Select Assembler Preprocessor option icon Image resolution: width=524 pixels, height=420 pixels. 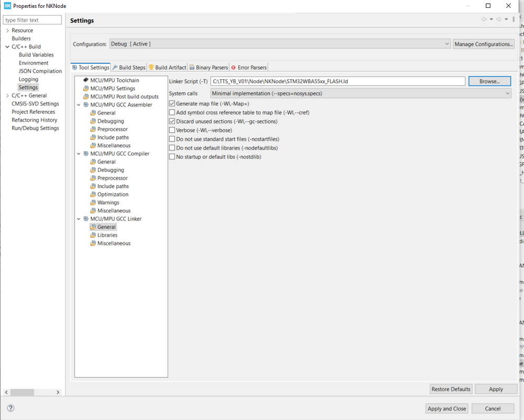pos(93,129)
